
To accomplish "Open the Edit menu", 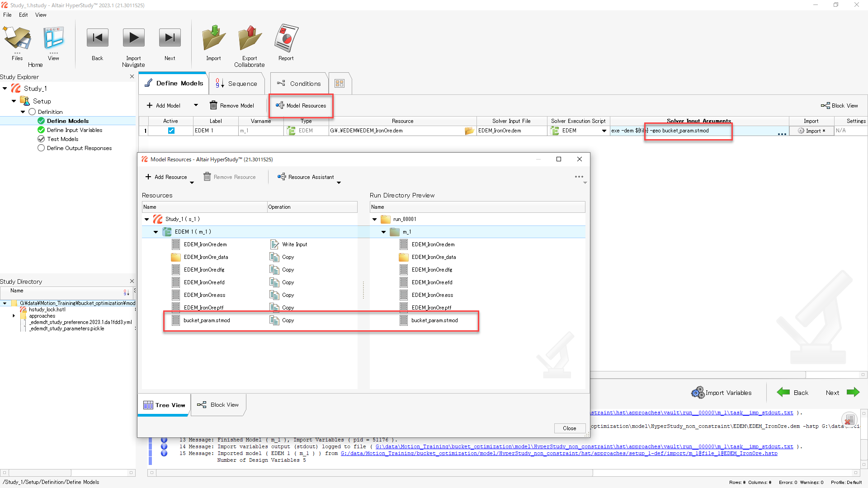I will tap(23, 15).
